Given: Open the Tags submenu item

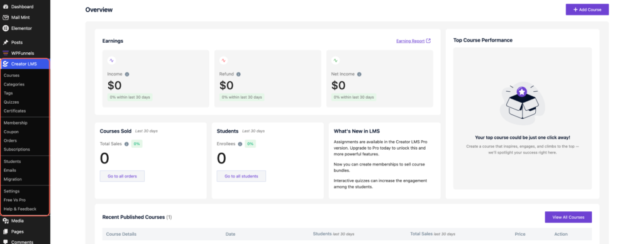Looking at the screenshot, I should [8, 93].
